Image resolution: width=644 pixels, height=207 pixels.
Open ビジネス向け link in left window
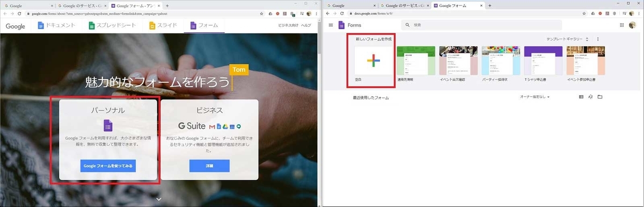pyautogui.click(x=288, y=25)
